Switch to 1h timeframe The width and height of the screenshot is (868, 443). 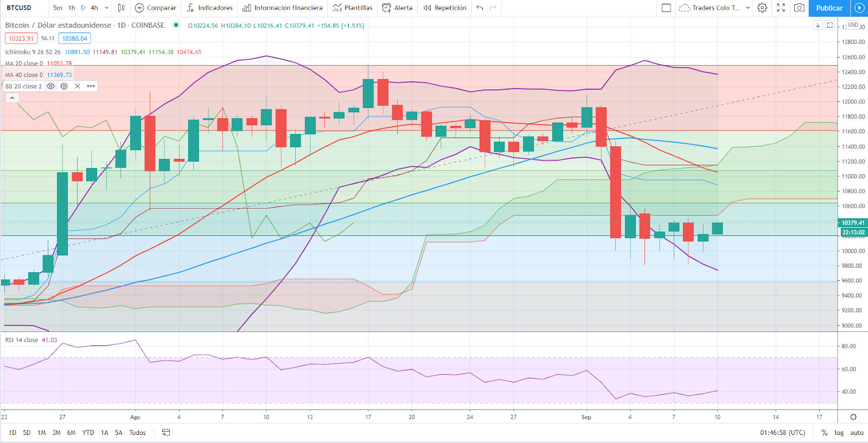(72, 8)
